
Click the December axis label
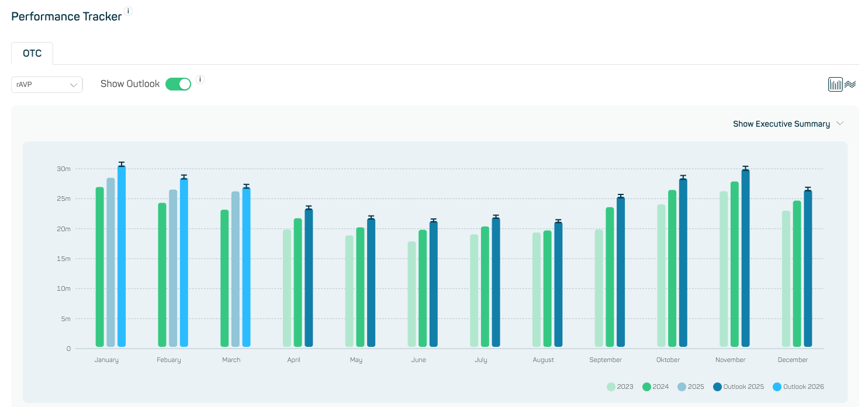[x=793, y=360]
